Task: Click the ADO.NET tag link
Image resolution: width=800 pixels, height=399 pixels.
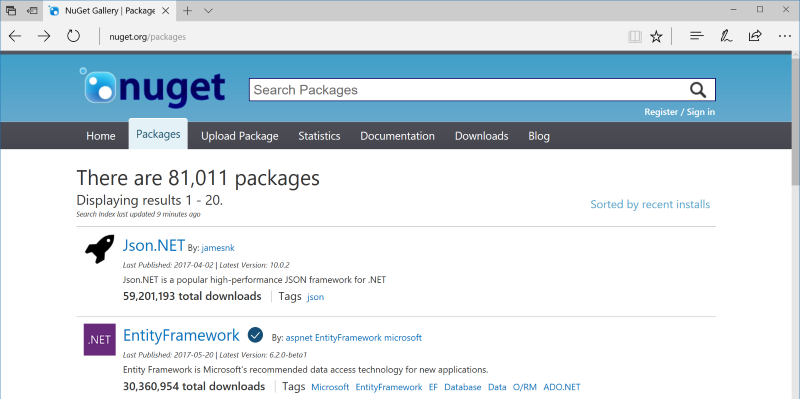Action: pos(562,387)
